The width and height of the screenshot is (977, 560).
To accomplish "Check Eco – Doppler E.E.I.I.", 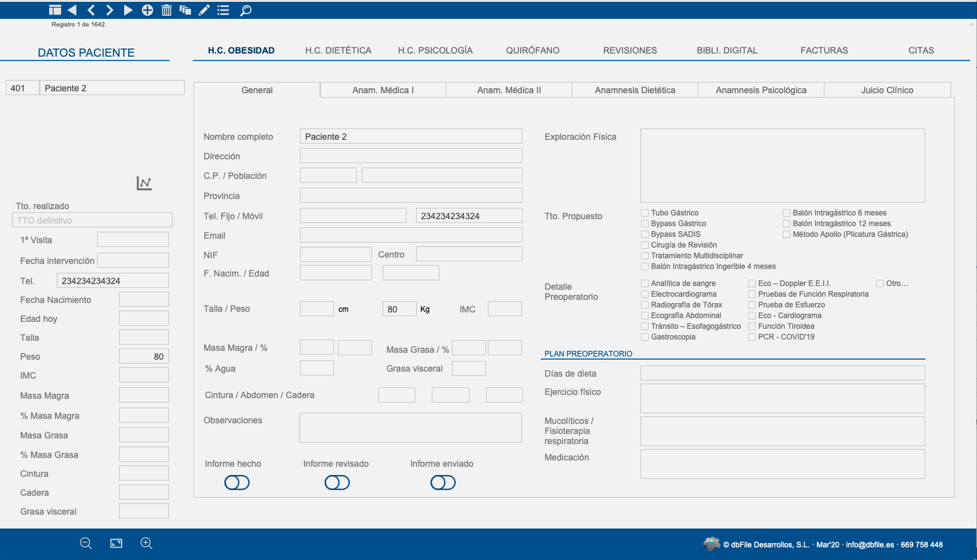I will [752, 283].
